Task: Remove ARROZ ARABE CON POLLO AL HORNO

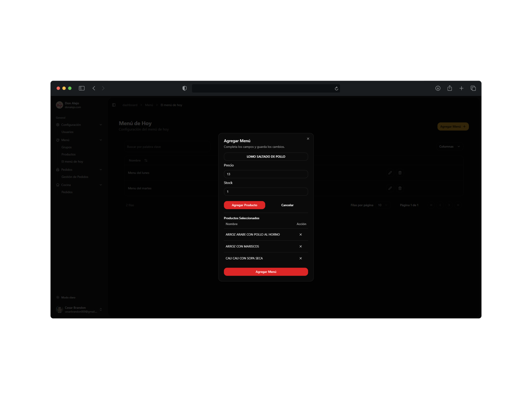Action: coord(300,234)
